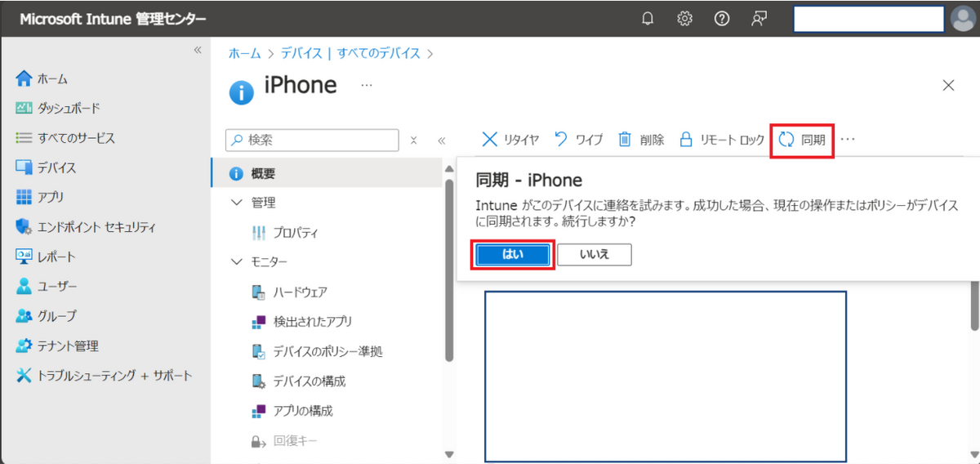Viewport: 980px width, 464px height.
Task: Open すべてのサービス in the sidebar
Action: [65, 138]
